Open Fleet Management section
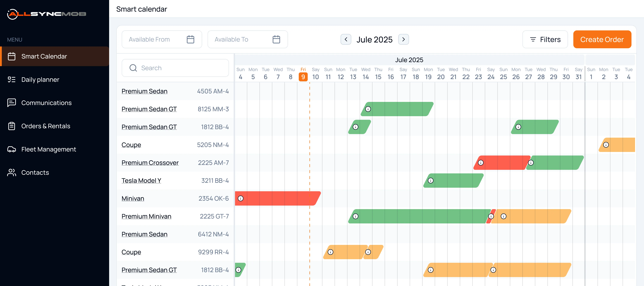The height and width of the screenshot is (286, 644). 48,149
